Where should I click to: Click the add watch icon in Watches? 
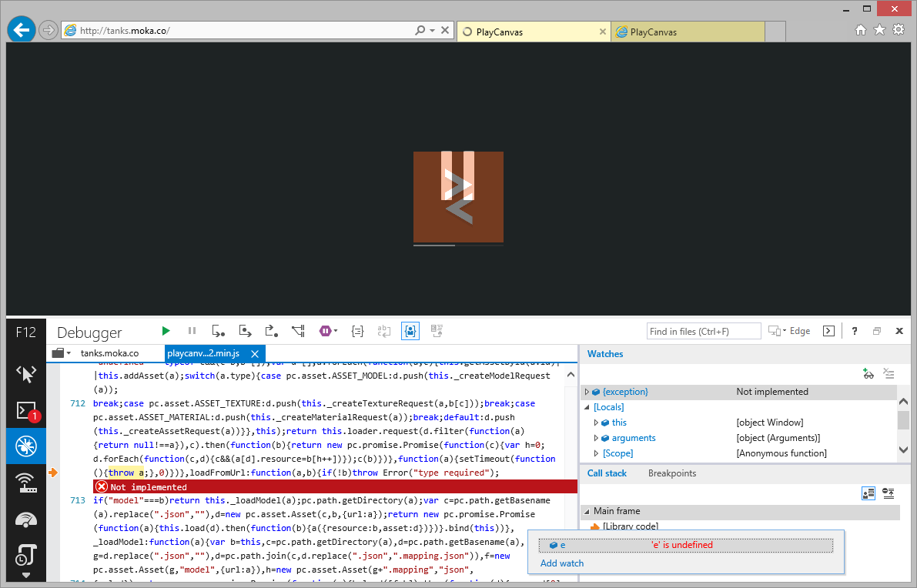[x=868, y=373]
